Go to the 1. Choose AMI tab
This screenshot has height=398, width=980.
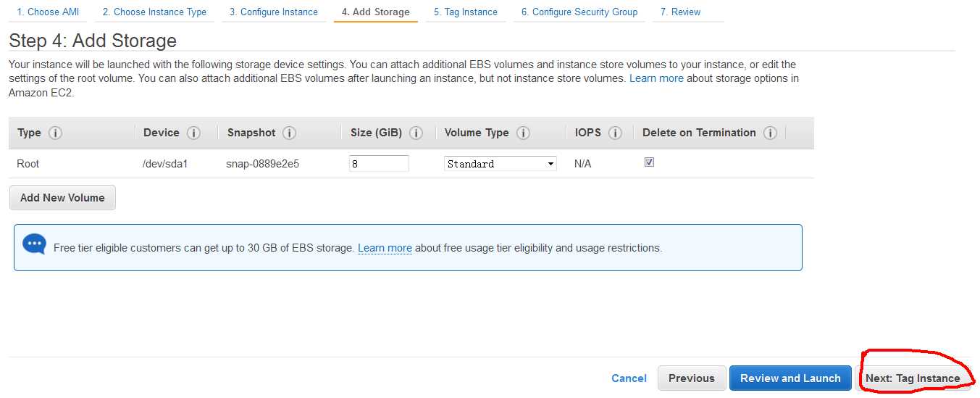tap(48, 12)
